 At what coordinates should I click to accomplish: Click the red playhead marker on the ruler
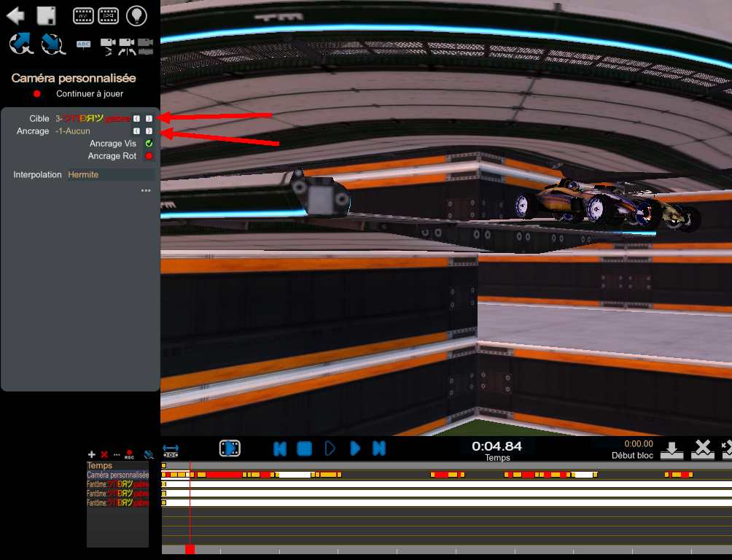(190, 549)
